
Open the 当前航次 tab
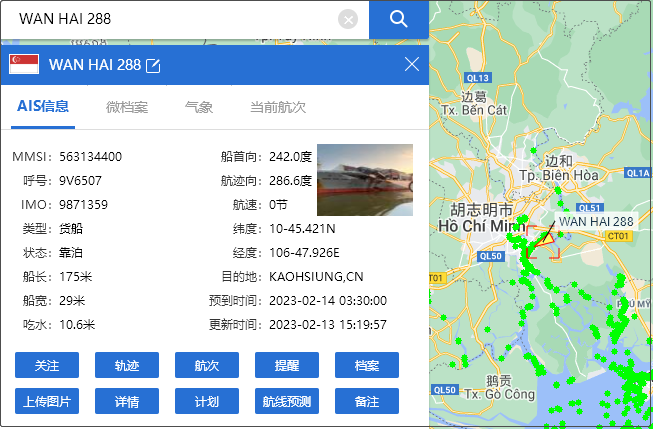tap(278, 106)
